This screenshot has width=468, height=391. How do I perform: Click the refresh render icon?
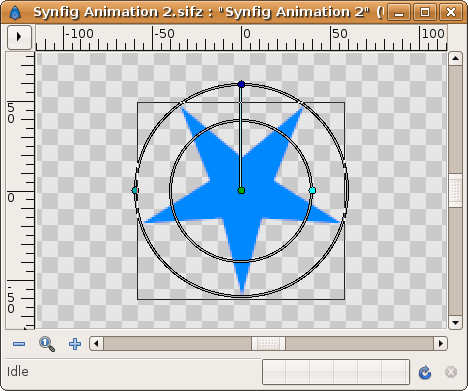point(425,372)
